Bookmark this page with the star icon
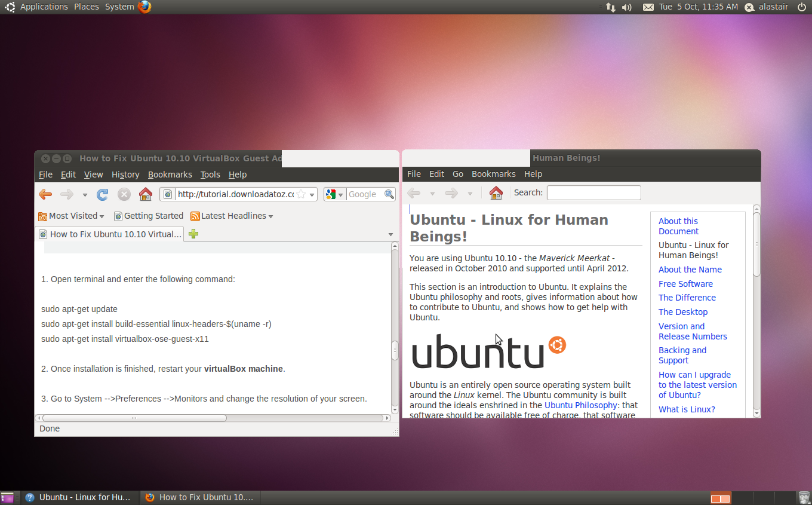The image size is (812, 505). 302,194
